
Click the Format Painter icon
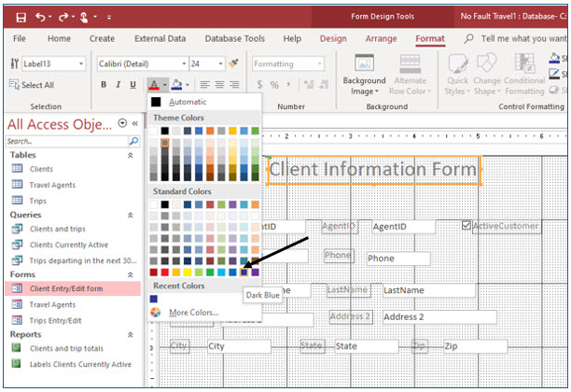(233, 63)
